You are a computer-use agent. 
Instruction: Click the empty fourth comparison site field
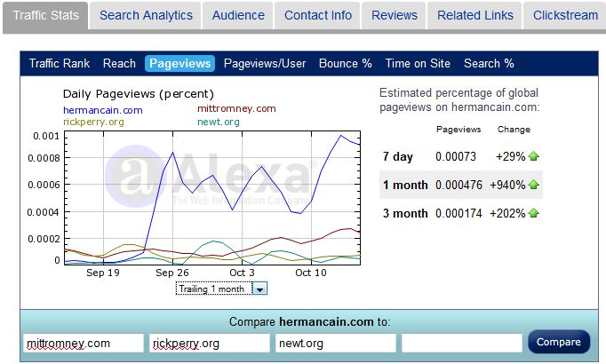click(461, 343)
